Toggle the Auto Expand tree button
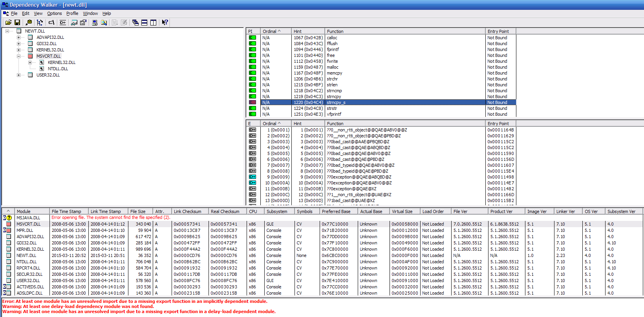 pyautogui.click(x=40, y=23)
